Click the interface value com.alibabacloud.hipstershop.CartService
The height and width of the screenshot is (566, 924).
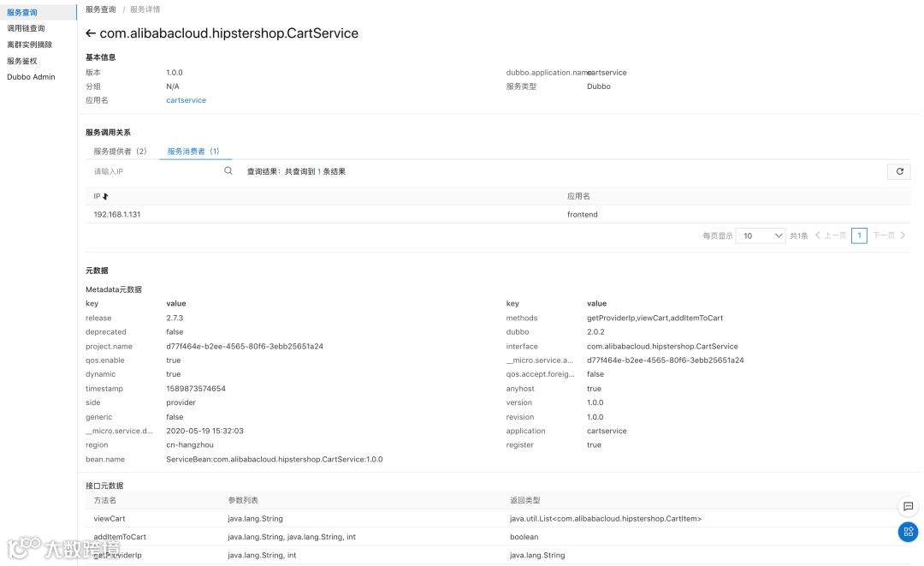662,346
